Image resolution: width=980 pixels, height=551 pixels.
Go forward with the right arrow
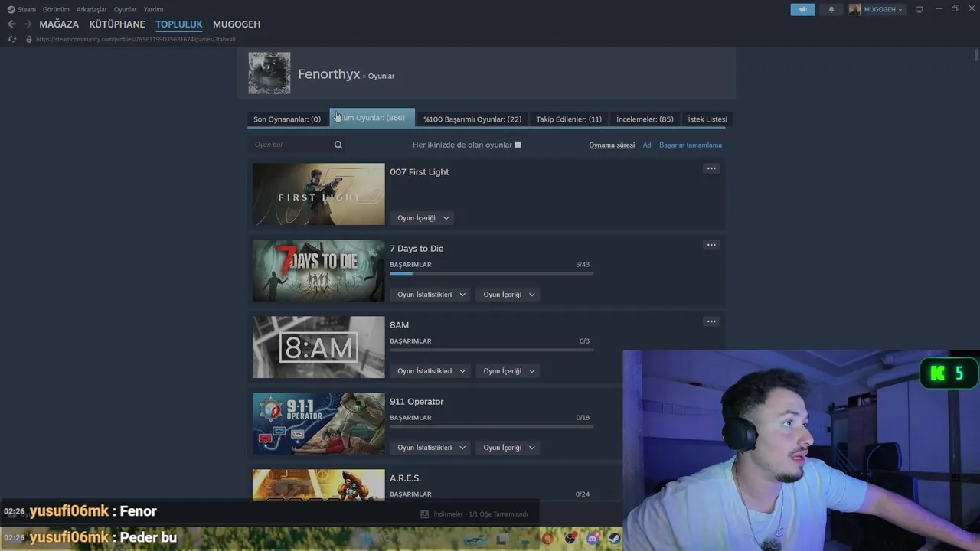tap(28, 24)
